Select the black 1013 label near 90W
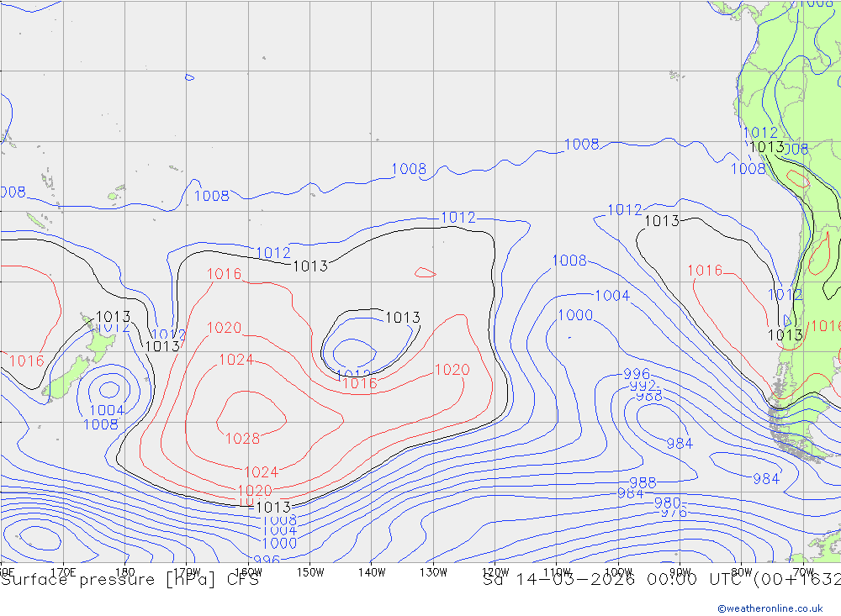The image size is (841, 616). [662, 221]
